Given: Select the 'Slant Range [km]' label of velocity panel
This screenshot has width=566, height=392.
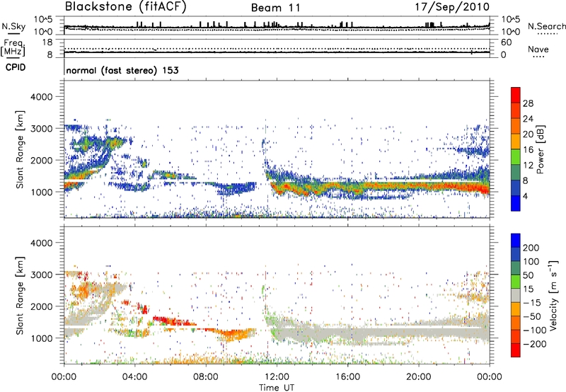Looking at the screenshot, I should [x=20, y=296].
